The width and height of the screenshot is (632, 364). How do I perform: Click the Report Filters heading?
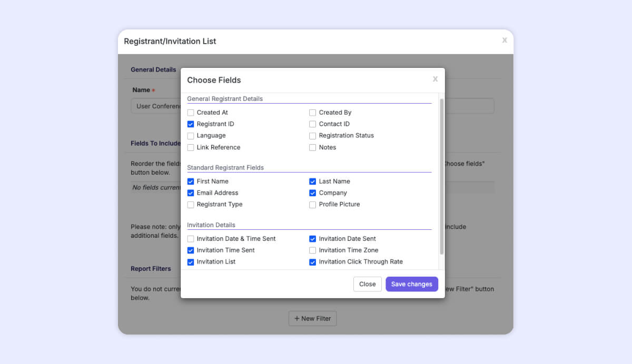[x=151, y=269]
